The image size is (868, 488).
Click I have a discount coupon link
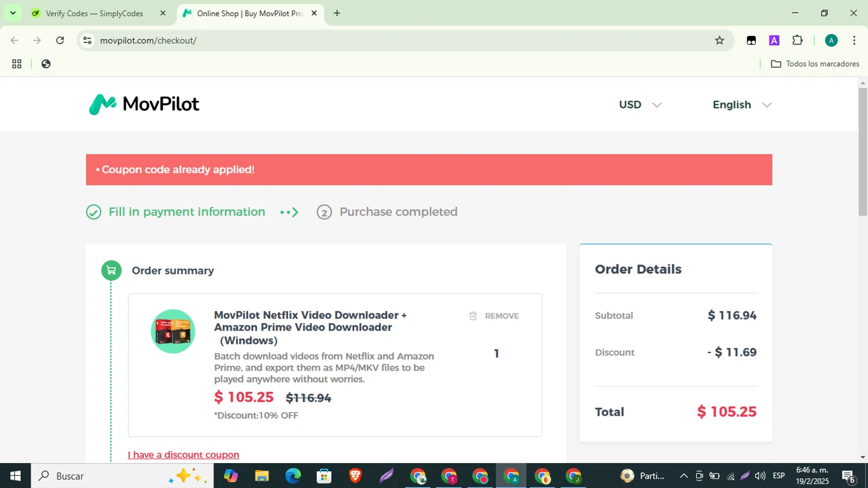183,455
